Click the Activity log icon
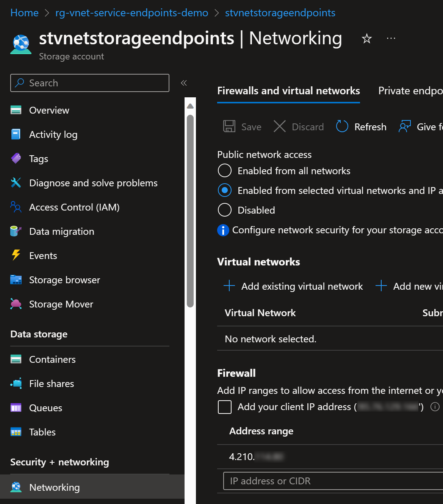Viewport: 443px width, 504px height. point(16,134)
